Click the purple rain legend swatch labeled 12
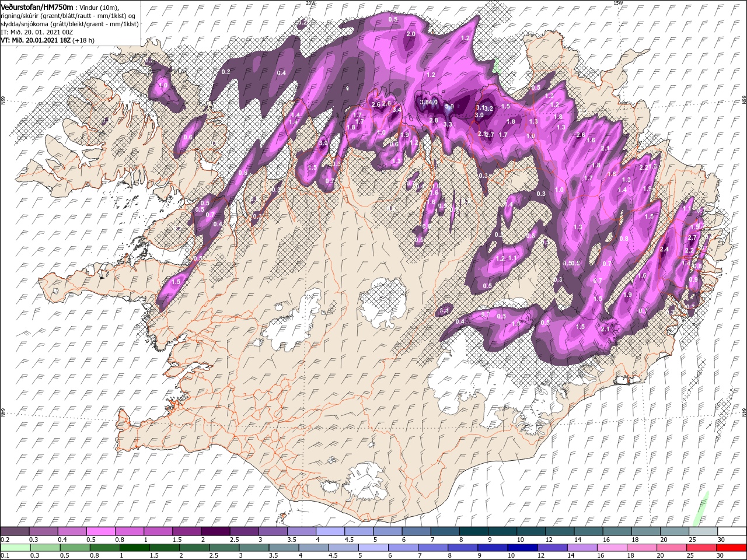Screen dimensions: 747x560 coord(551,547)
